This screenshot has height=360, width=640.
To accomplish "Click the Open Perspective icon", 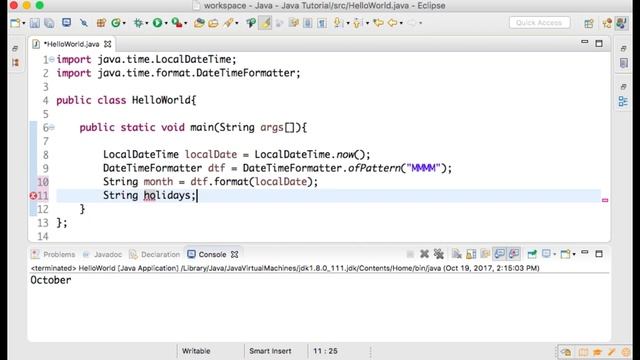I will (x=589, y=23).
